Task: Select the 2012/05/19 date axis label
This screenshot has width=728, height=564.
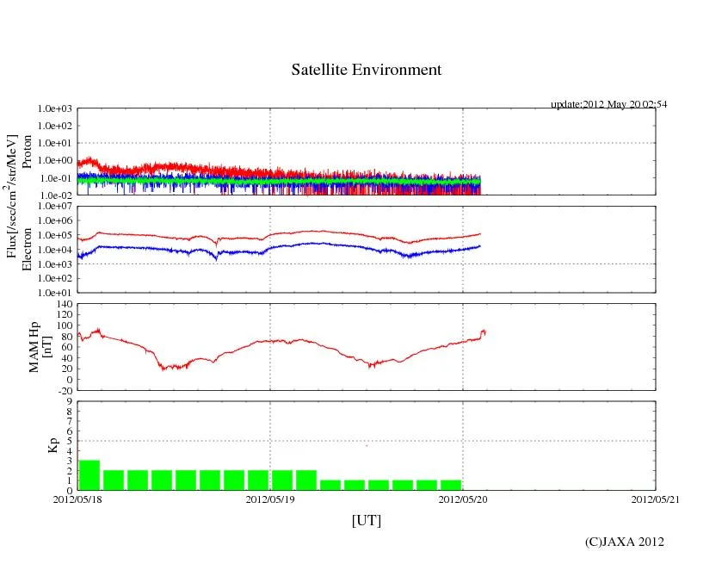Action: (x=270, y=499)
